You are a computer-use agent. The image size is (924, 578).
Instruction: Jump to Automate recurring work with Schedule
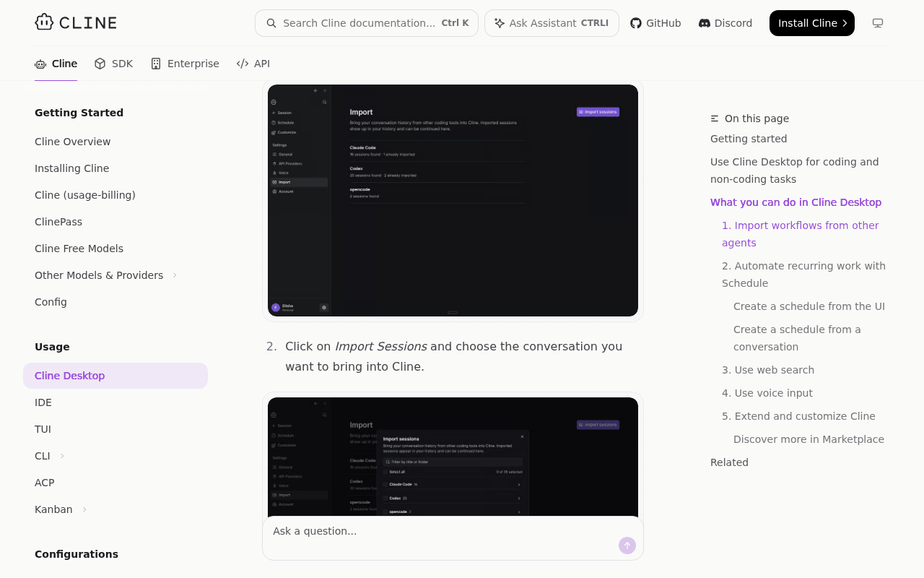803,275
